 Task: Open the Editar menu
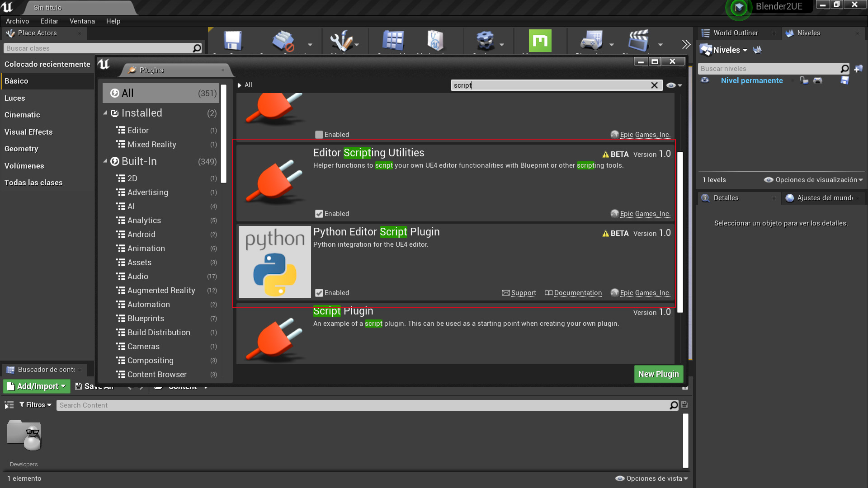click(49, 21)
